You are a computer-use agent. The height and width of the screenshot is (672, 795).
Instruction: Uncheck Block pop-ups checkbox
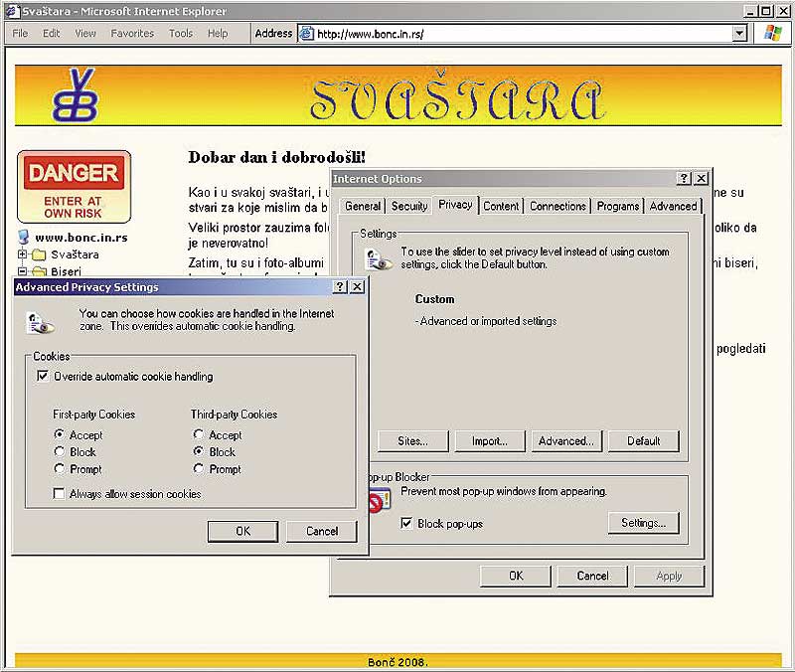(406, 523)
